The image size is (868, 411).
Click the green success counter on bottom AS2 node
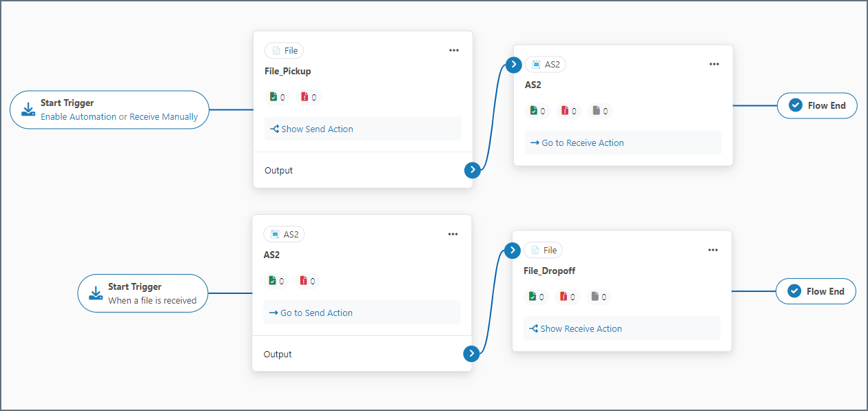pos(275,281)
